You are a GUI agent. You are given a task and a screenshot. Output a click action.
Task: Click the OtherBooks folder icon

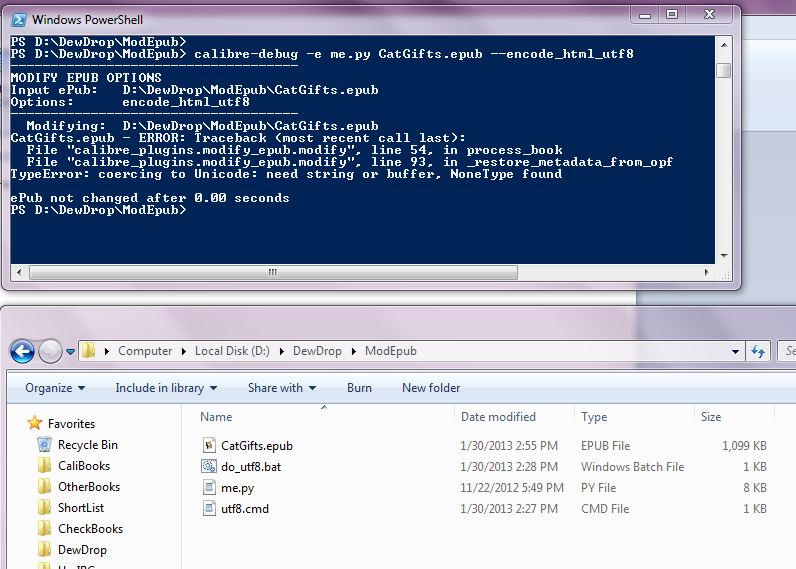click(x=45, y=486)
